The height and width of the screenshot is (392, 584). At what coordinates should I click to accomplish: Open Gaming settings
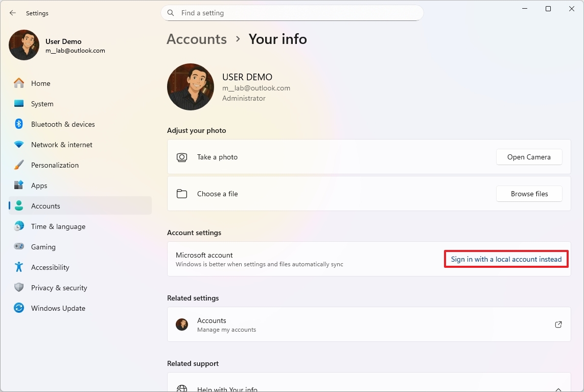click(43, 246)
